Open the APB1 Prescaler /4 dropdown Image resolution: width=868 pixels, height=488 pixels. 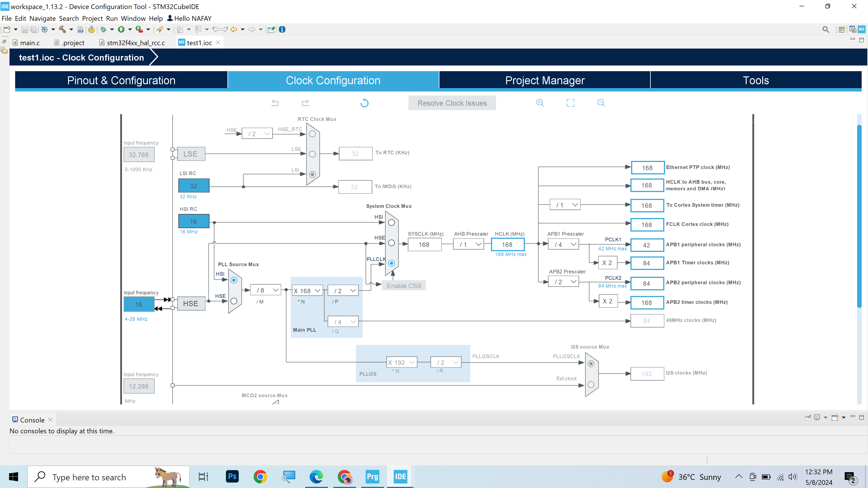pyautogui.click(x=563, y=244)
